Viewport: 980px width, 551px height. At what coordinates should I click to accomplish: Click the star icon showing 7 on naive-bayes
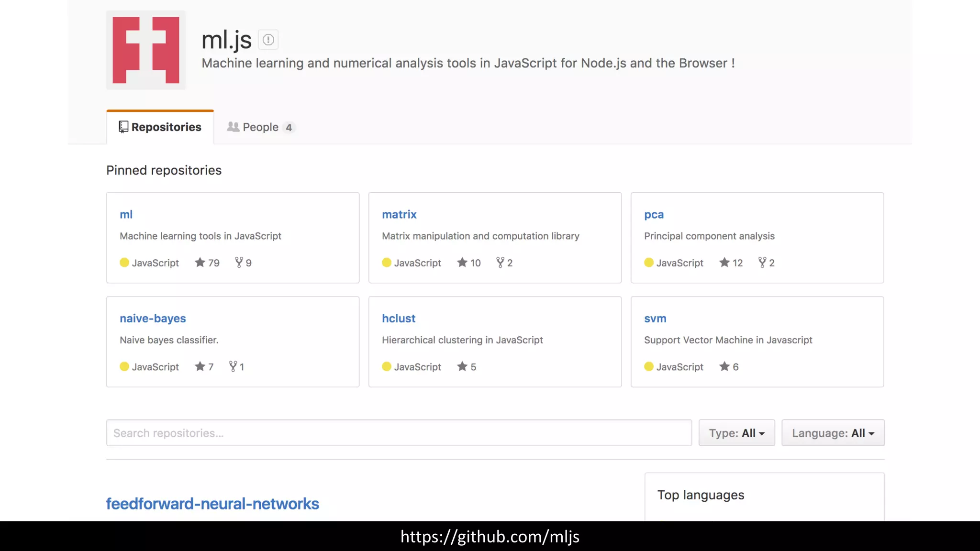[200, 366]
